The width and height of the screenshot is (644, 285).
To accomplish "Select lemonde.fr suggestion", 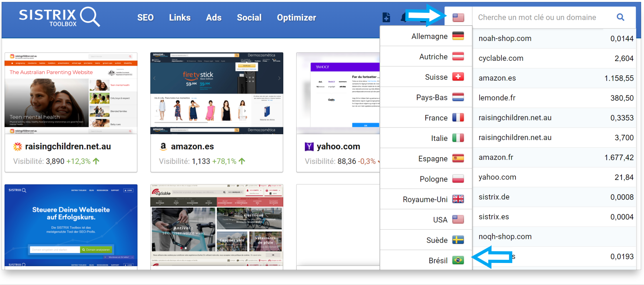I will coord(554,98).
